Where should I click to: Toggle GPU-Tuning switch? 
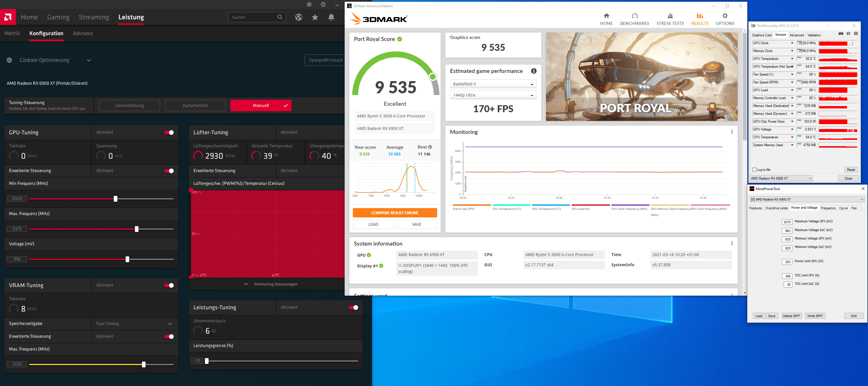coord(169,132)
